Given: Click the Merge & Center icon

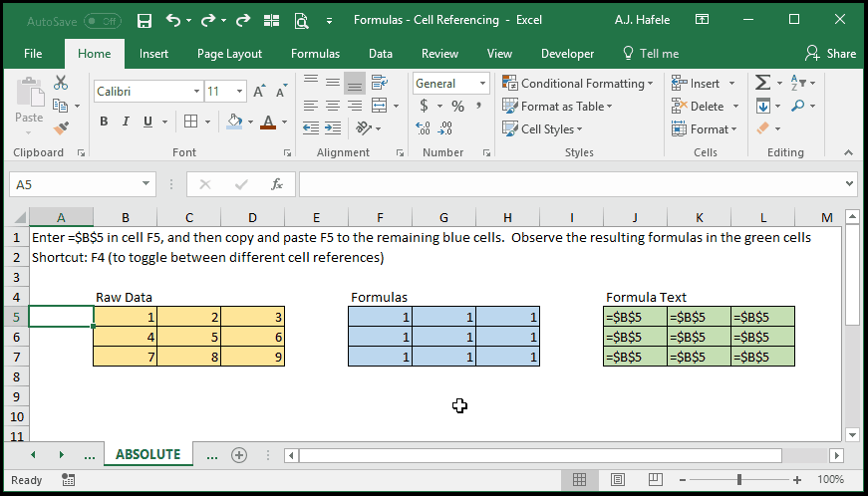Looking at the screenshot, I should (380, 105).
